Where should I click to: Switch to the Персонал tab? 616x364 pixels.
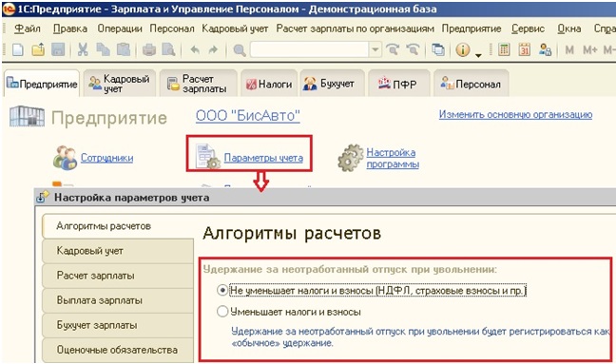[x=472, y=84]
